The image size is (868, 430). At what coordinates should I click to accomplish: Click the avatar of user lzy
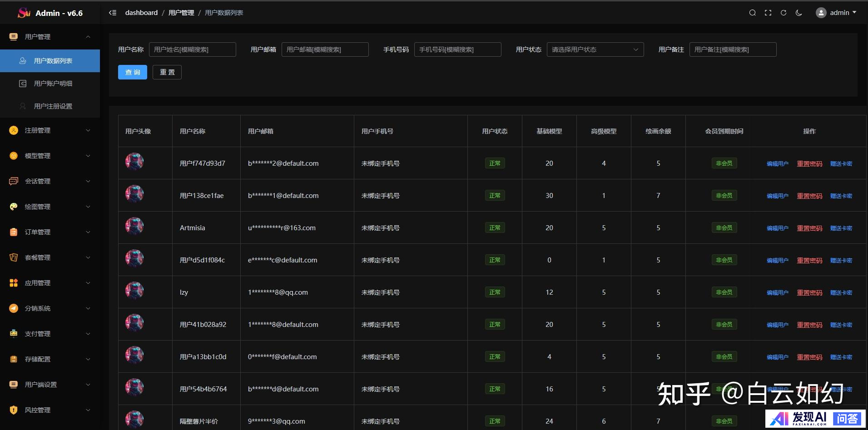click(x=134, y=291)
